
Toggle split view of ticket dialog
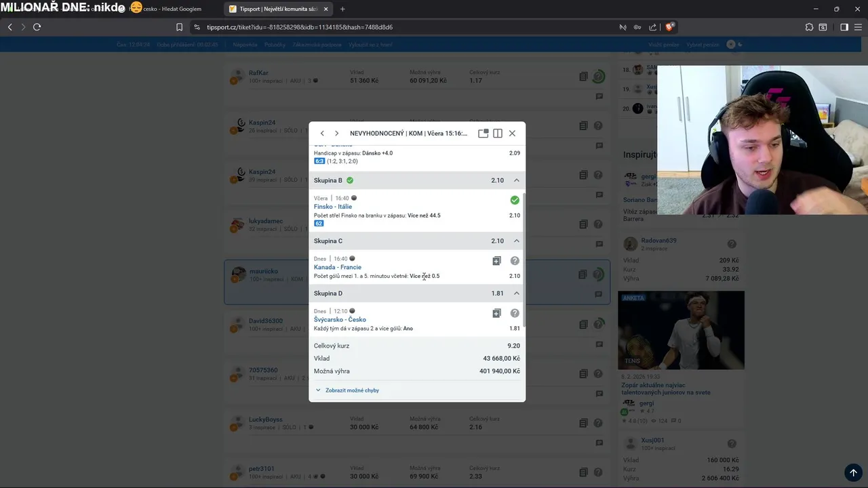498,134
